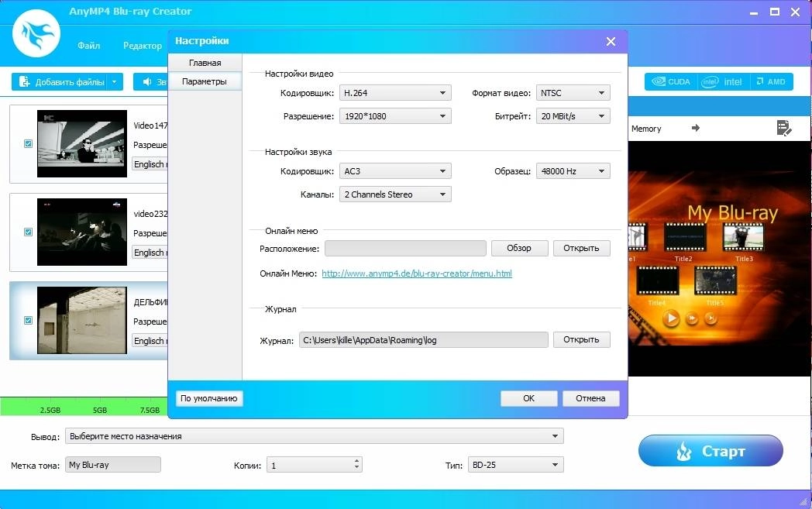
Task: Open Englisch audio dropdown for ДЕЛЬФИН
Action: click(150, 341)
